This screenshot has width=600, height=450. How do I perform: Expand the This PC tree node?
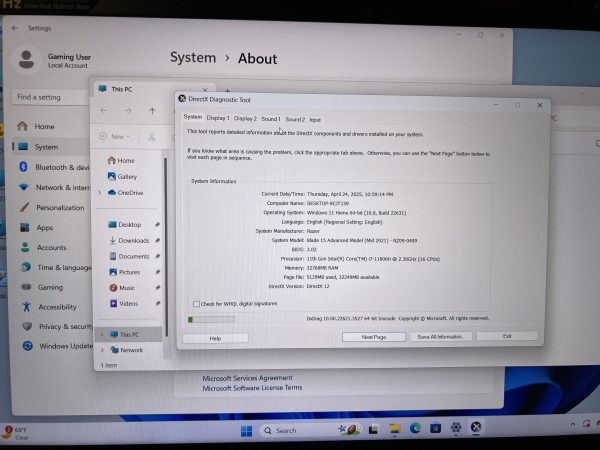tap(102, 334)
